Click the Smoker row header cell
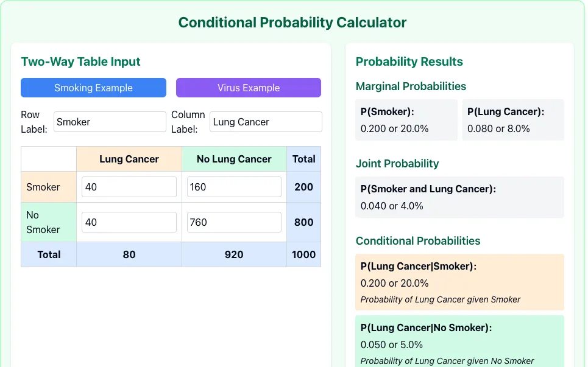 49,187
